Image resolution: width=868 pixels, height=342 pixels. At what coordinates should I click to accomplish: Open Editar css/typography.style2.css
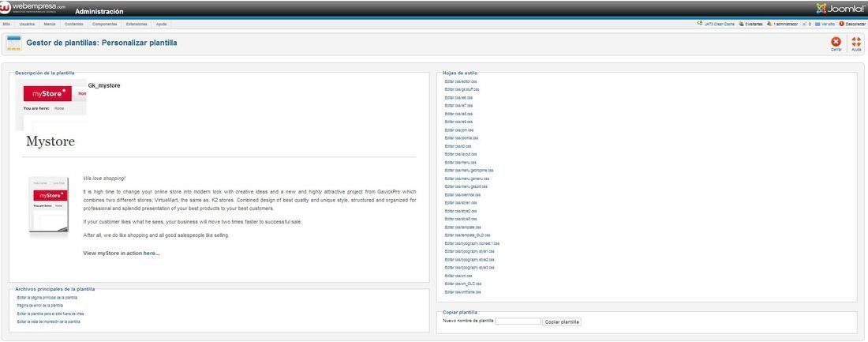pyautogui.click(x=470, y=259)
